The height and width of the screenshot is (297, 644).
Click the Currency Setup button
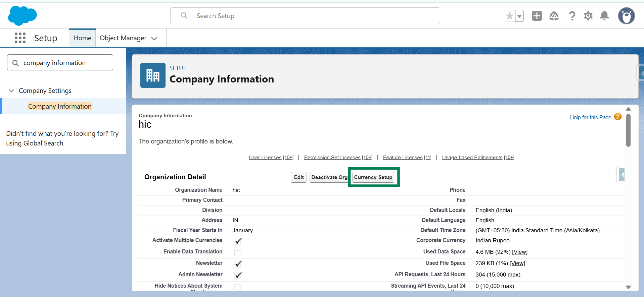coord(373,177)
